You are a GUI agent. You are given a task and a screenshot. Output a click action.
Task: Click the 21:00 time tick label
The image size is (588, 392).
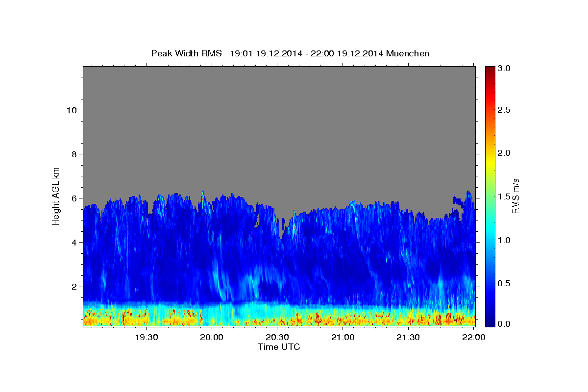[343, 337]
